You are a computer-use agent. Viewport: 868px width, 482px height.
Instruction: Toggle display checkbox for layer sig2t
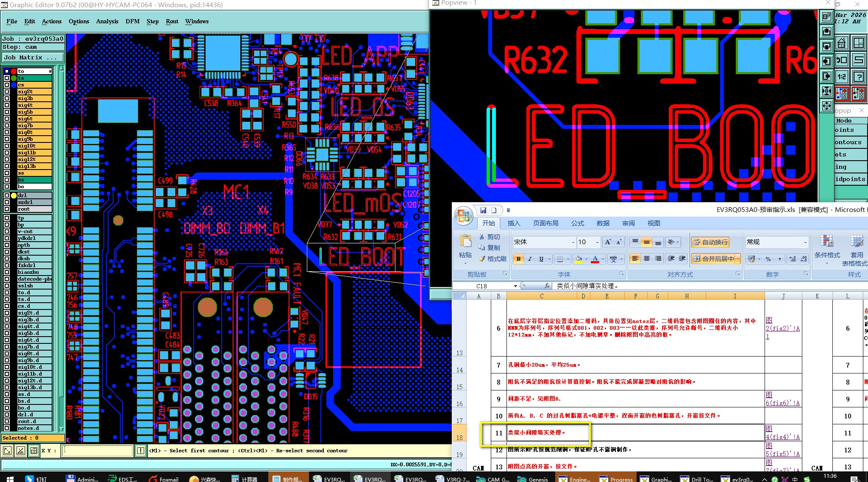[x=7, y=92]
